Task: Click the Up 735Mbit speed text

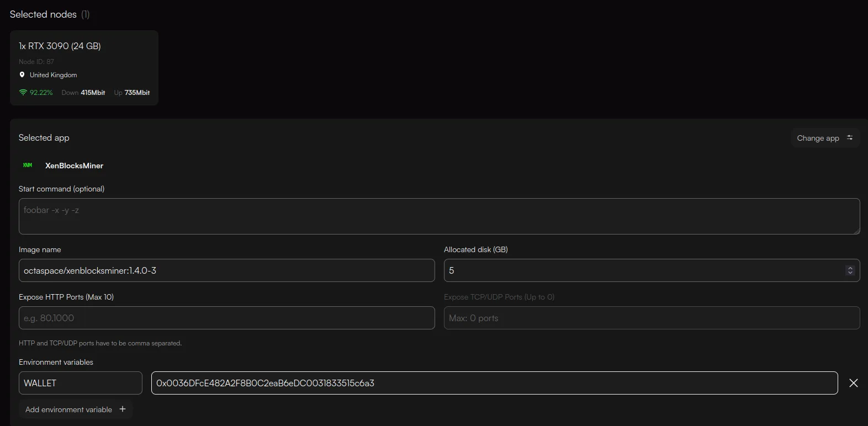Action: click(132, 93)
